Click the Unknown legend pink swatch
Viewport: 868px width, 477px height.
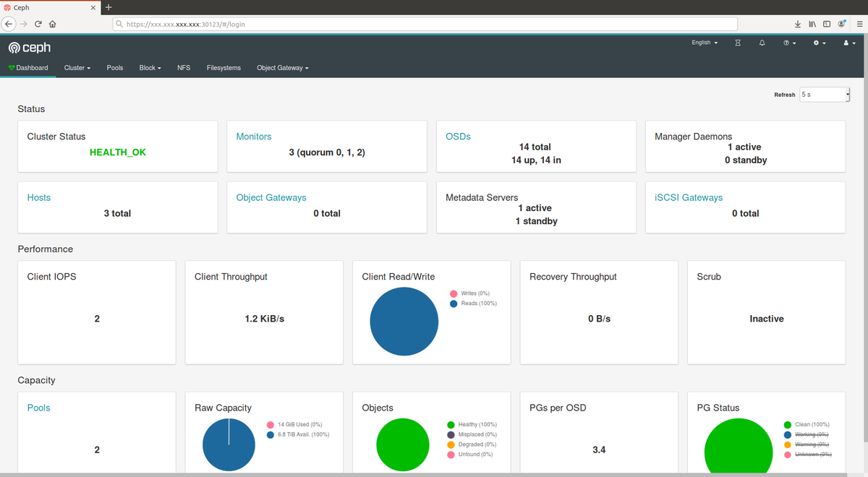pos(788,455)
